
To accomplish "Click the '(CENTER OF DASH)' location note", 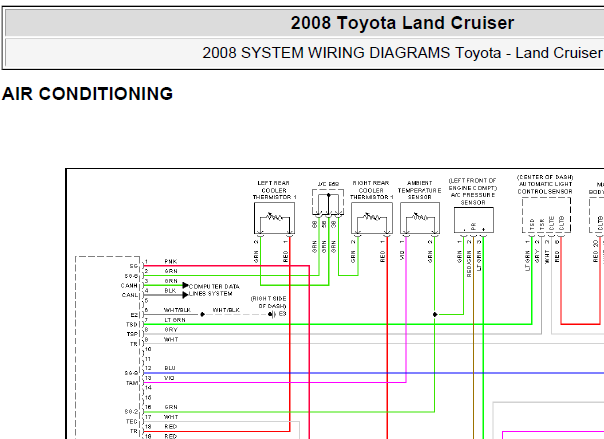I will tap(545, 177).
